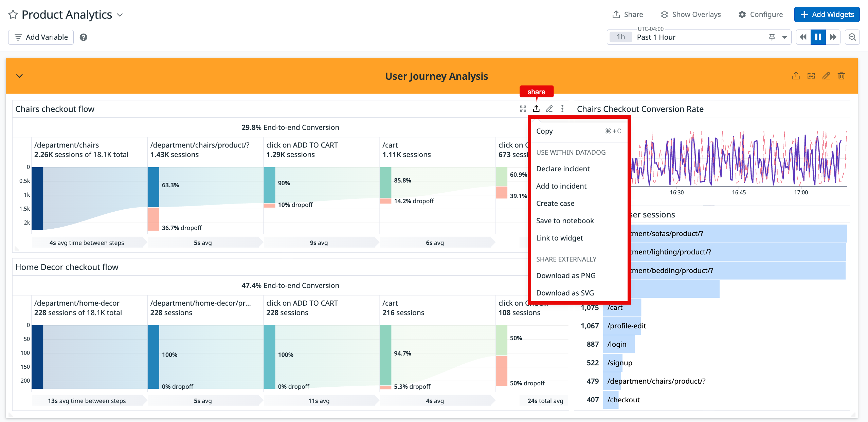This screenshot has width=868, height=422.
Task: Pause live dashboard updates
Action: [818, 37]
